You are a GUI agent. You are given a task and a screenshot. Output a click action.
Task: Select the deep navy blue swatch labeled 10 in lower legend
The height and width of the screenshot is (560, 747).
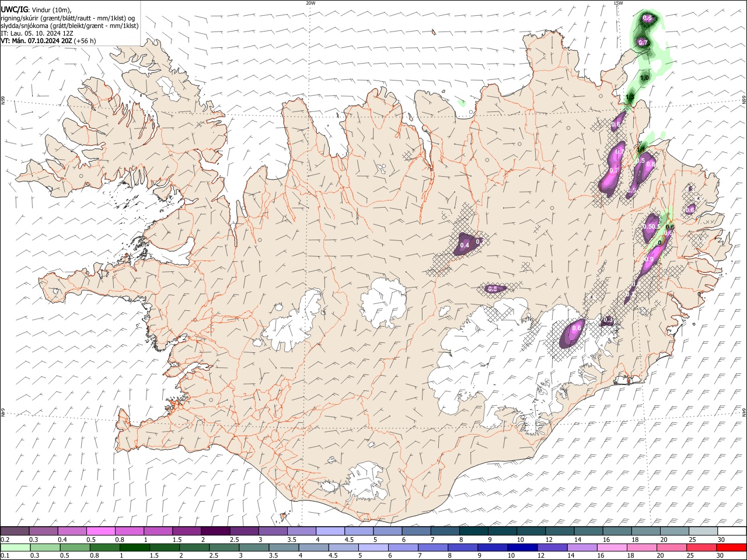tap(523, 547)
